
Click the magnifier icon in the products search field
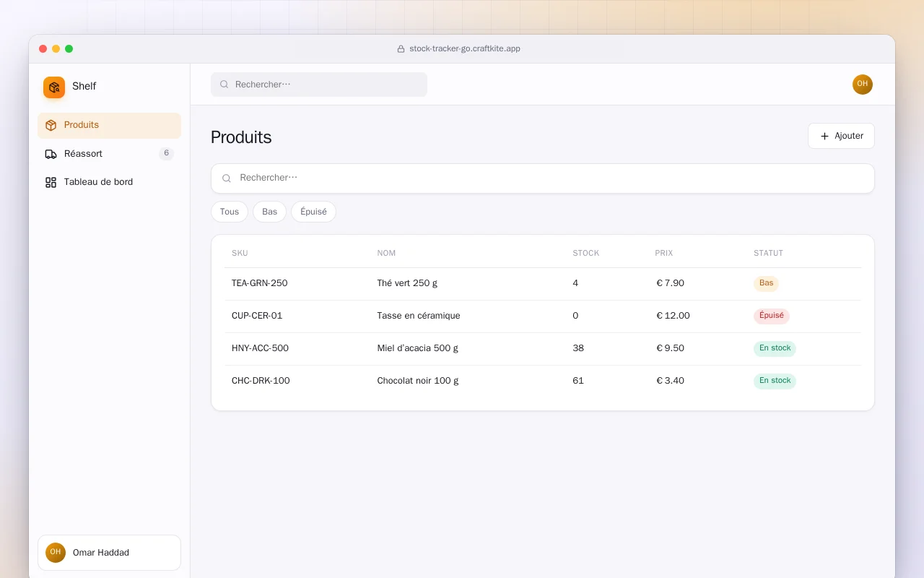227,178
